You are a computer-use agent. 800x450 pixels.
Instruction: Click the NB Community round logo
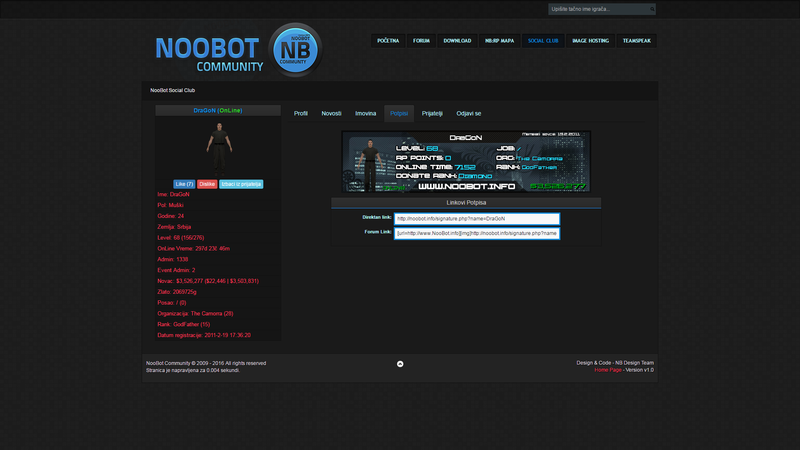[294, 49]
